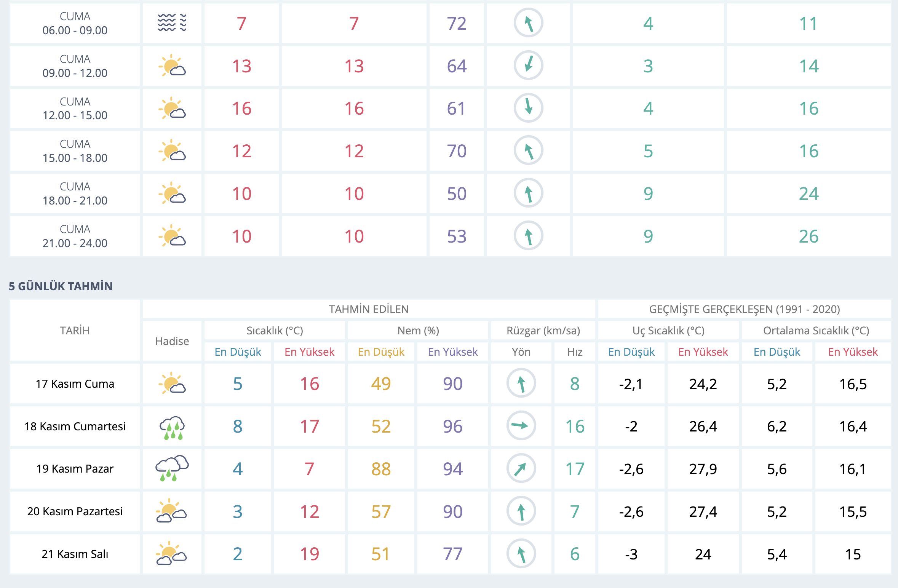The image size is (898, 588).
Task: Click the Sıcaklık (°C) header
Action: 275,330
